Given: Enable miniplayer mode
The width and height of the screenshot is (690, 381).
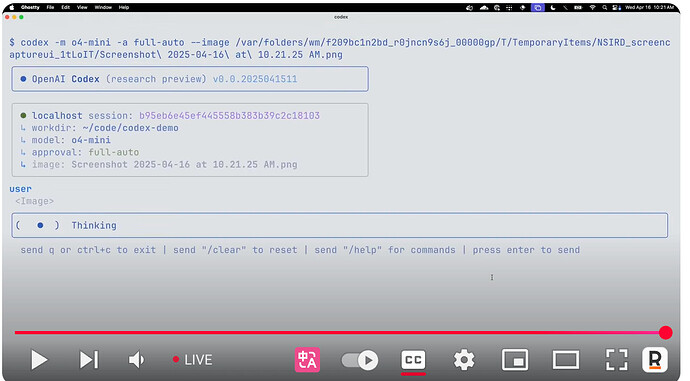Looking at the screenshot, I should [515, 360].
